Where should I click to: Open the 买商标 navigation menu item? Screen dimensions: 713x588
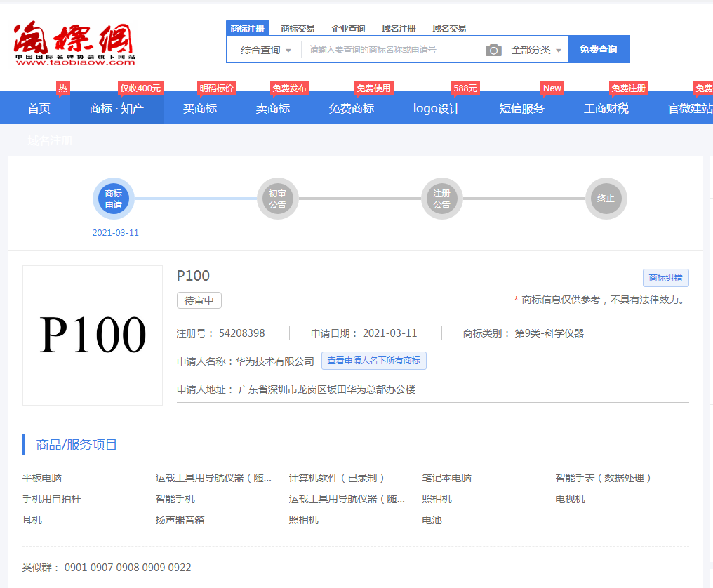200,109
